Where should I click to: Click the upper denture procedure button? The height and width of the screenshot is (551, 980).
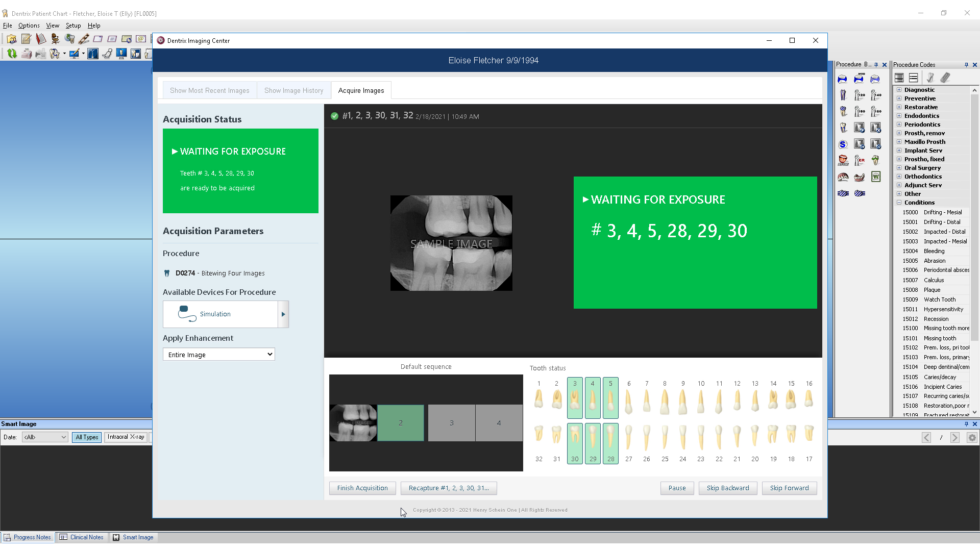[843, 177]
